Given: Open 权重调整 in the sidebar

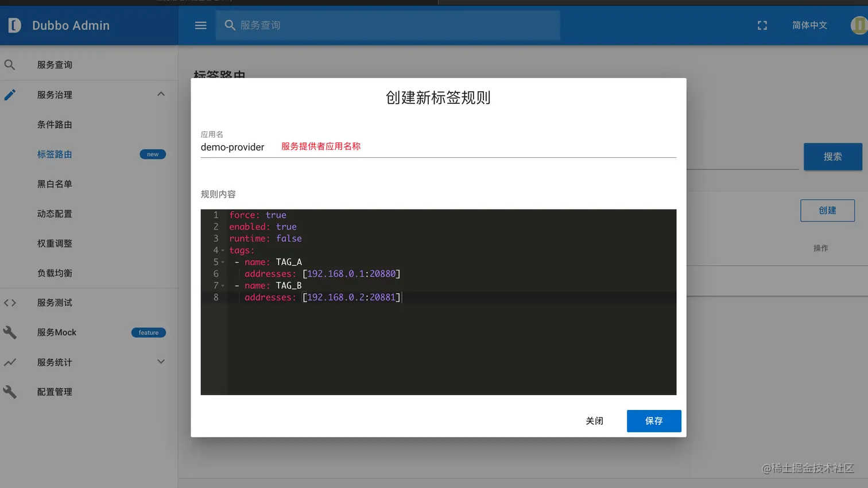Looking at the screenshot, I should pyautogui.click(x=55, y=243).
